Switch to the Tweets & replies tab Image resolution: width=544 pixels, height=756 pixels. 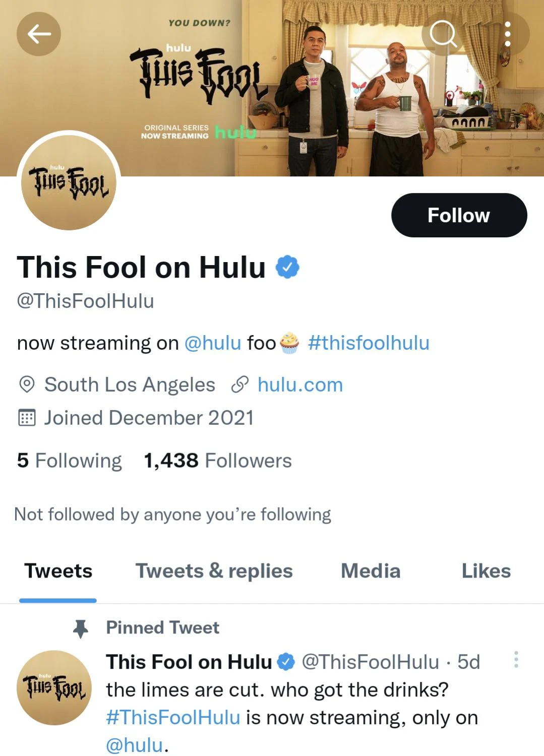click(x=214, y=571)
